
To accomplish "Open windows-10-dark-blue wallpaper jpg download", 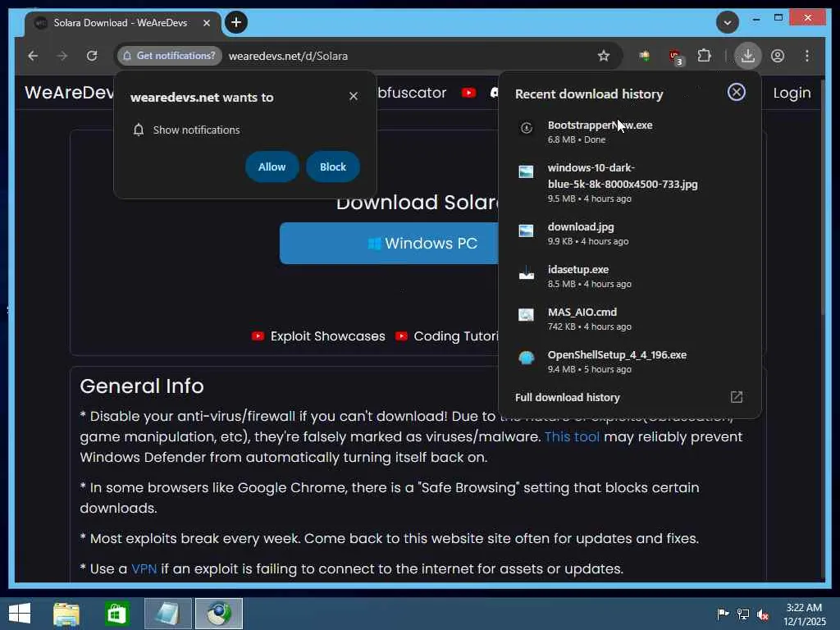I will coord(623,176).
